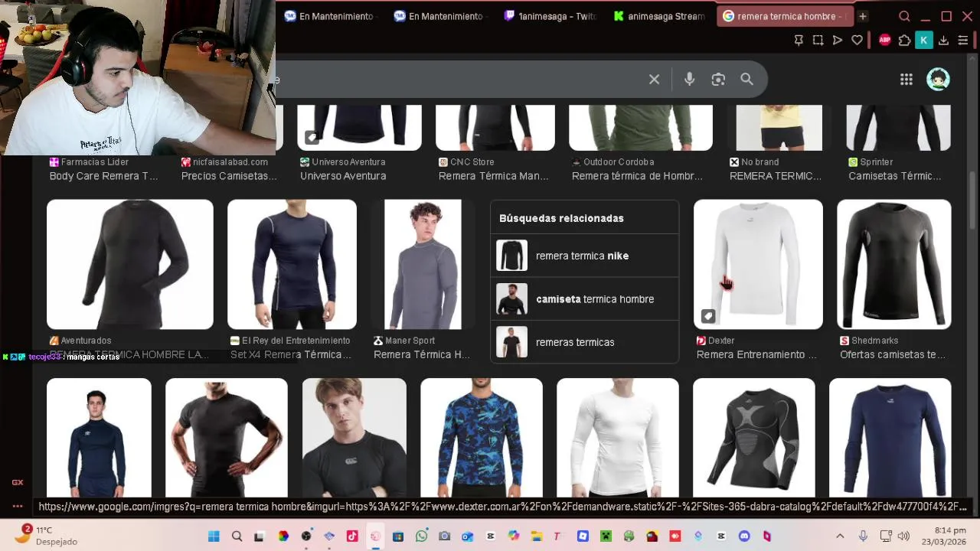Open the Windows Start menu
This screenshot has width=980, height=551.
click(214, 536)
